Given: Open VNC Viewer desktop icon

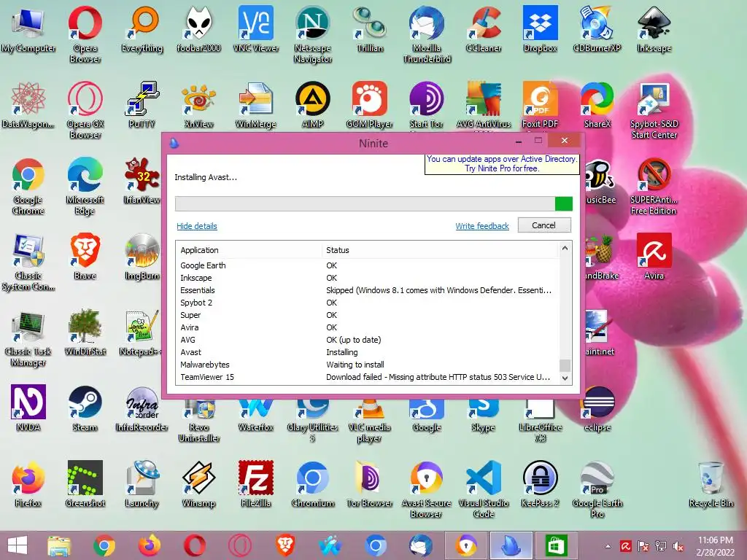Looking at the screenshot, I should (256, 29).
